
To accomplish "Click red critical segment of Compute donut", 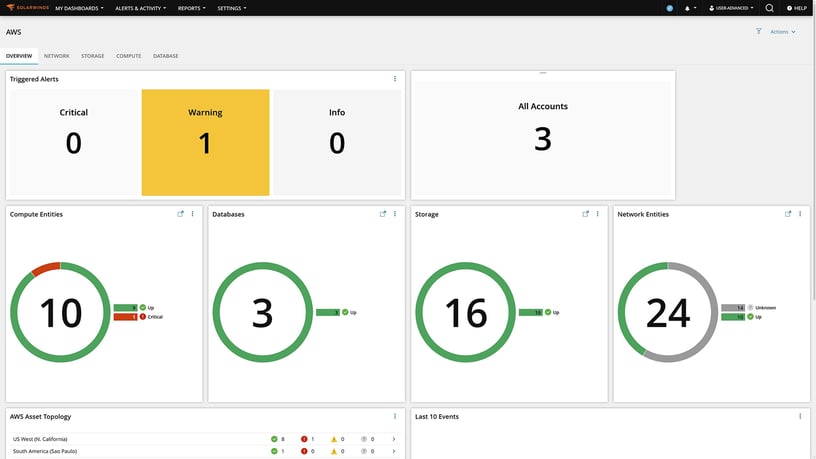I will [x=46, y=269].
